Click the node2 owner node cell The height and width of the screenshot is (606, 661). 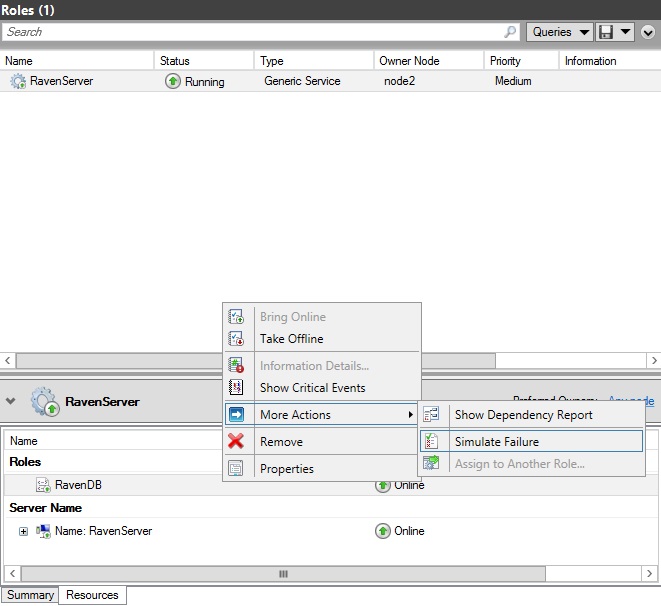click(399, 81)
